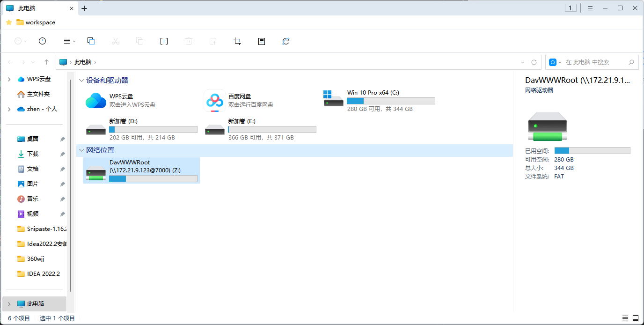
Task: Click the crop tool icon in toolbar
Action: point(237,41)
